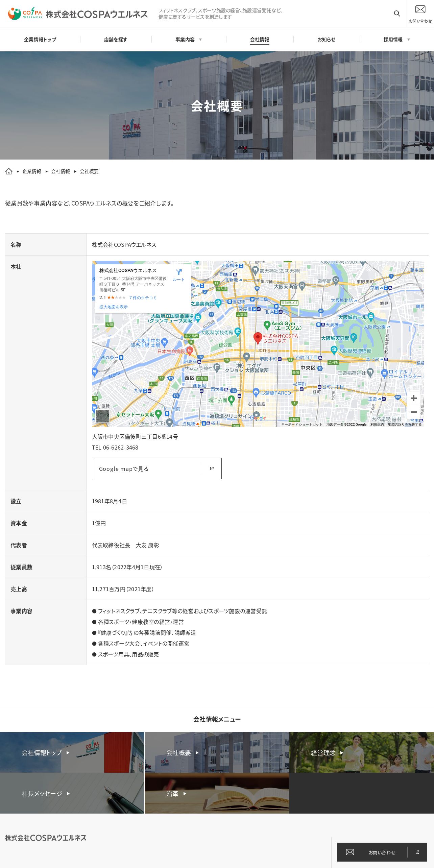Click the 大阪歴史博物館 map marker
This screenshot has width=434, height=868.
click(334, 350)
